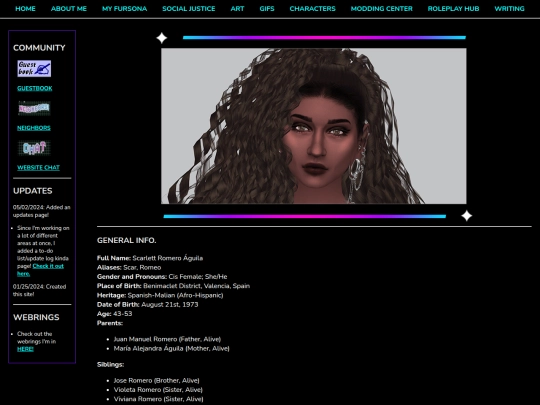This screenshot has height=405, width=540.
Task: Click 'Jose Romero (Brother, Alive)' entry
Action: point(156,381)
